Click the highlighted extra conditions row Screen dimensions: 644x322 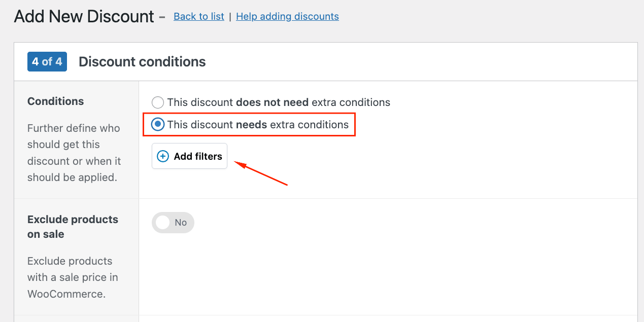tap(249, 124)
